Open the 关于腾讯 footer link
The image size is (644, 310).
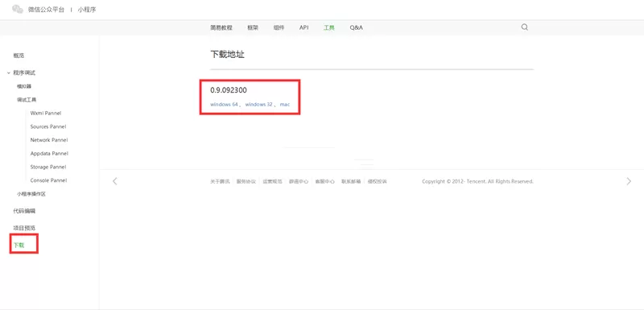coord(220,181)
